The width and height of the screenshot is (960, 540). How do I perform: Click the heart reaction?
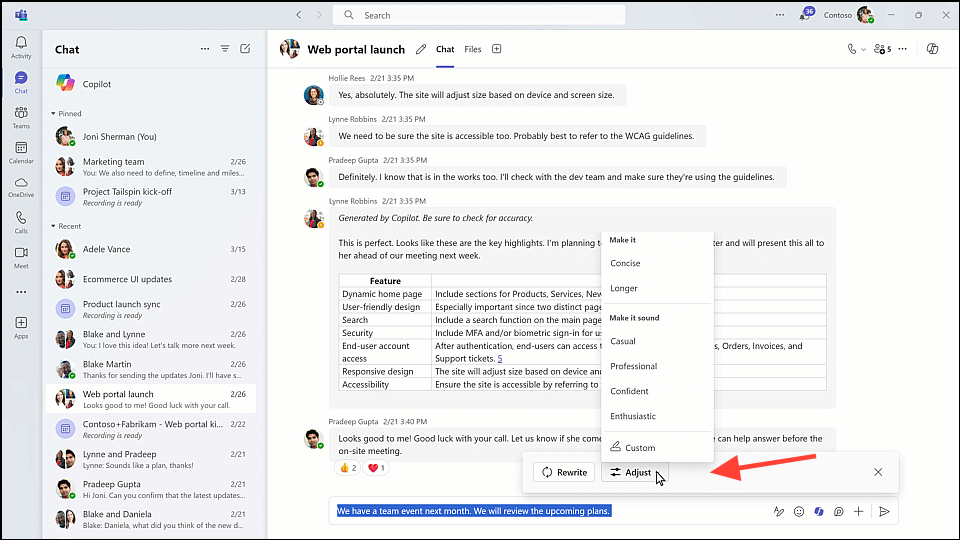coord(376,468)
